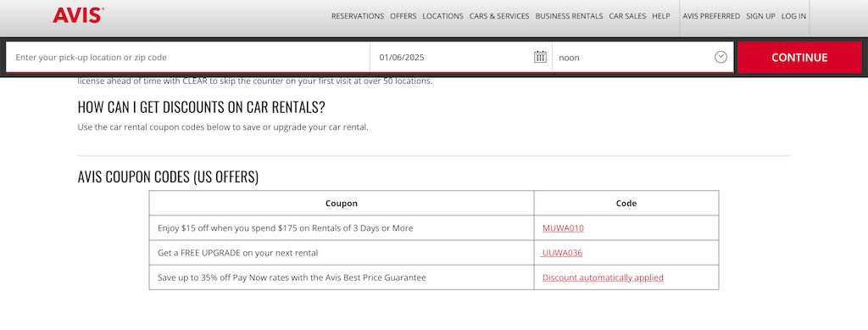Open the Business Rentals menu

[x=569, y=16]
